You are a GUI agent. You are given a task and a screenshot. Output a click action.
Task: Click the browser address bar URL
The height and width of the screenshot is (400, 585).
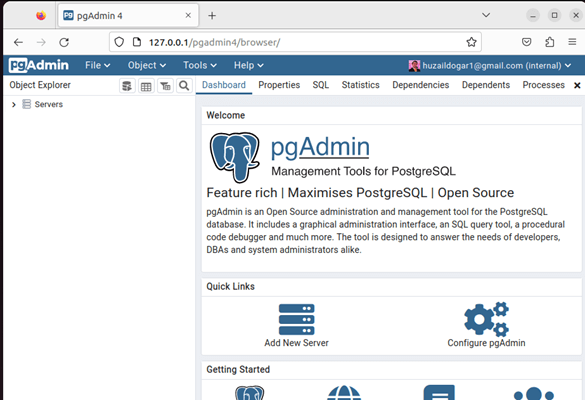tap(215, 42)
